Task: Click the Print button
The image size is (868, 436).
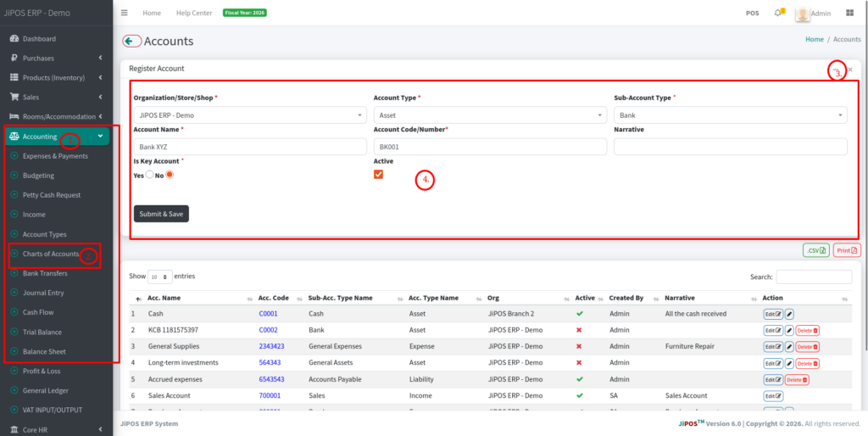Action: [847, 250]
